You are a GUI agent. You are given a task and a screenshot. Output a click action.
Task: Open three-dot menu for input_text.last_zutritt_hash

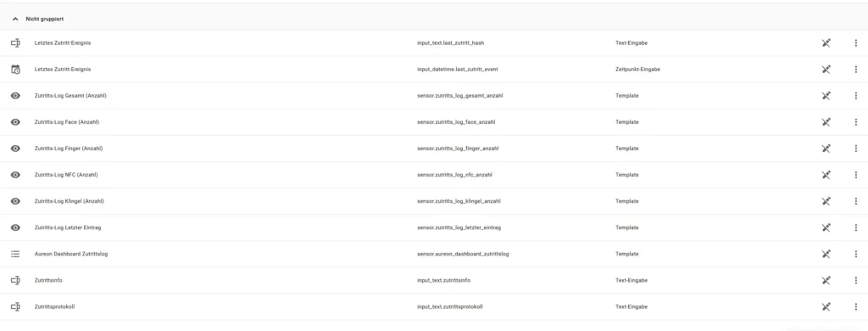(856, 42)
